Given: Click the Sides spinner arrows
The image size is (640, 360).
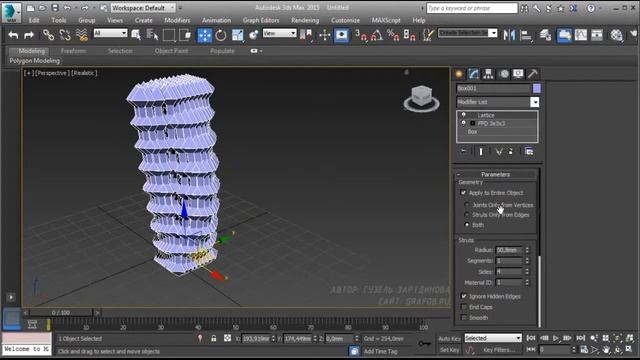Looking at the screenshot, I should [527, 271].
